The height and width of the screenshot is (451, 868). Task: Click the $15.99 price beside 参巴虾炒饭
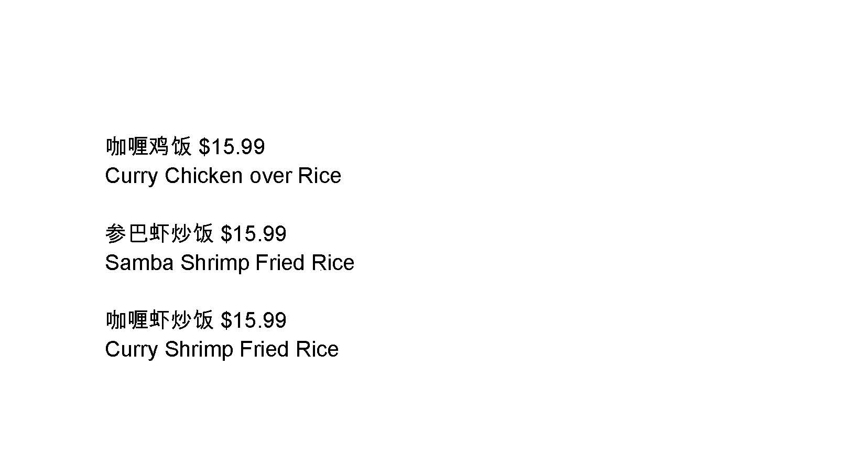pyautogui.click(x=254, y=234)
